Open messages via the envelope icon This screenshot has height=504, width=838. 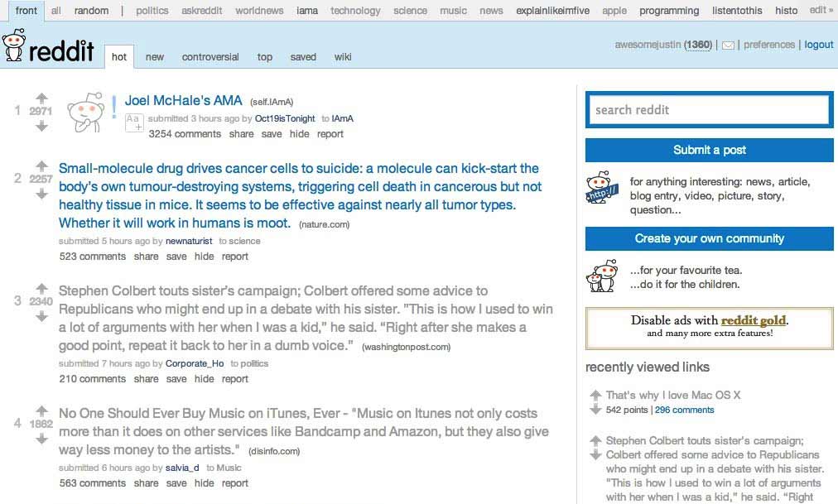coord(726,45)
